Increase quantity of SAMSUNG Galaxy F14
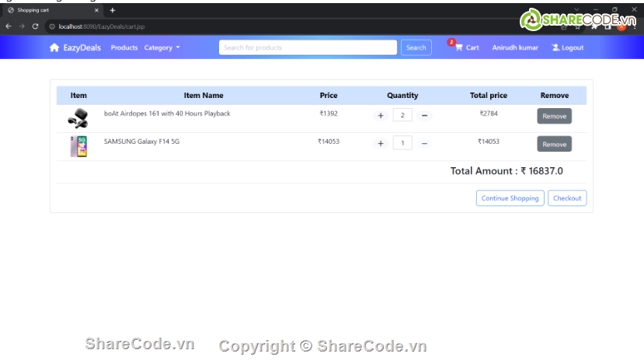The width and height of the screenshot is (644, 364). click(x=381, y=144)
